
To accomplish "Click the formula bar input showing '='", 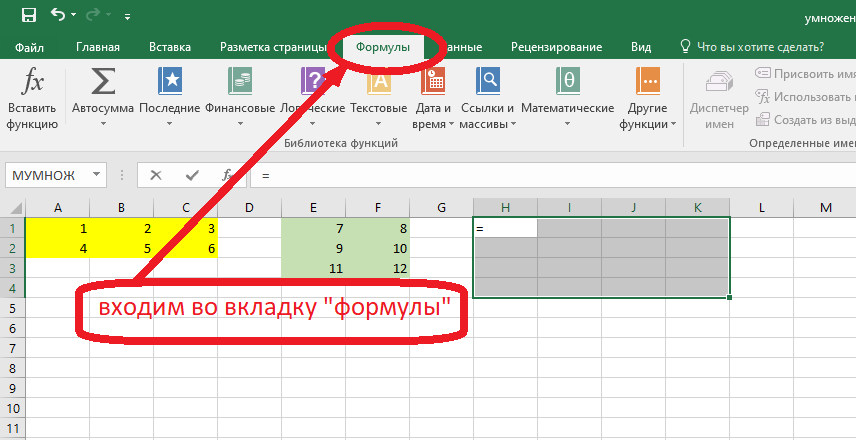I will tap(553, 175).
